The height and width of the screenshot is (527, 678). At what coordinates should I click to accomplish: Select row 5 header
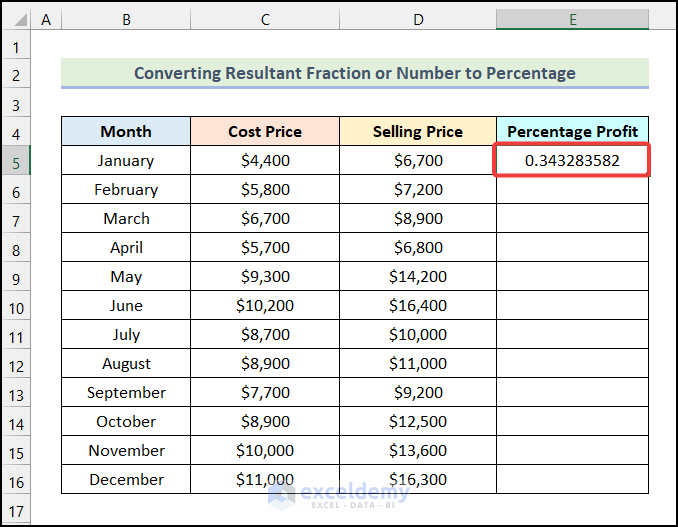[16, 160]
